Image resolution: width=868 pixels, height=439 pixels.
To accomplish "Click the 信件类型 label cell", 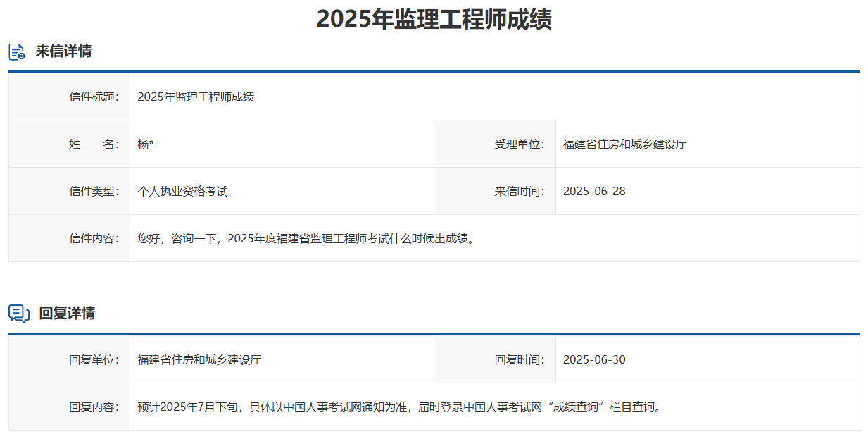I will point(69,191).
